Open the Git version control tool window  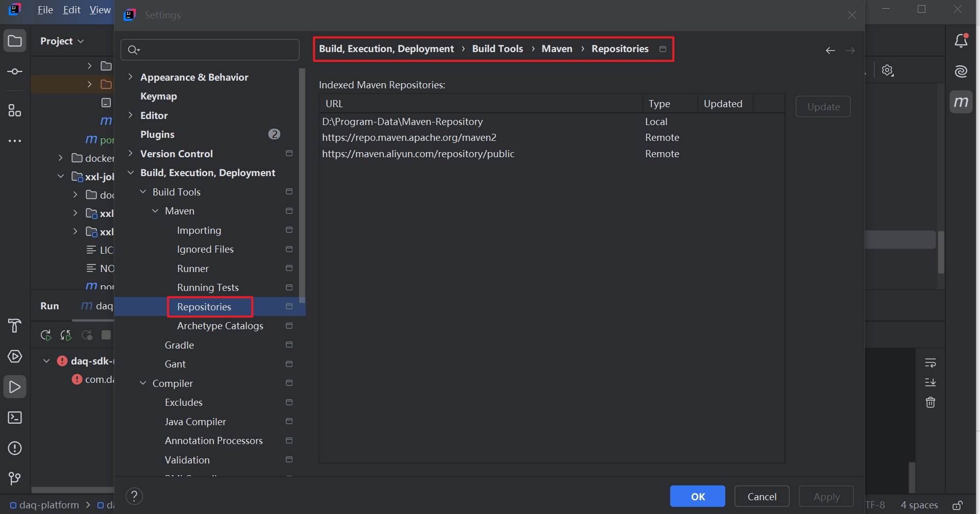[14, 479]
